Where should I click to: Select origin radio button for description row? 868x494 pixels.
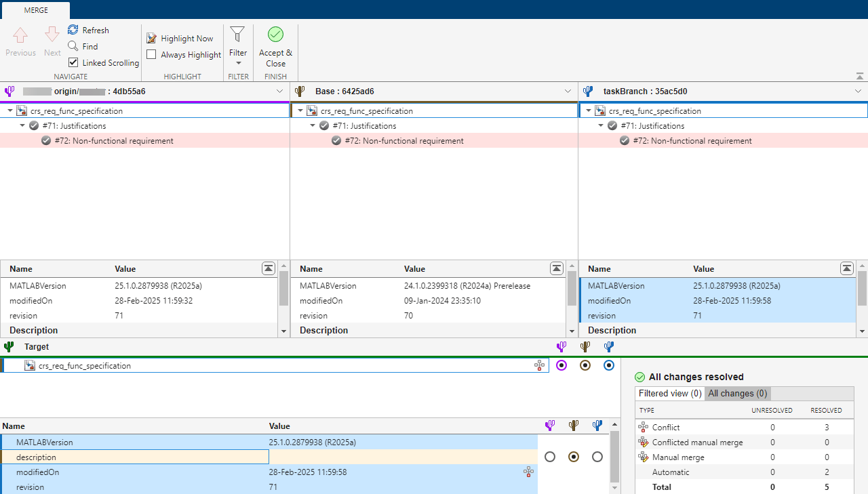(x=550, y=457)
